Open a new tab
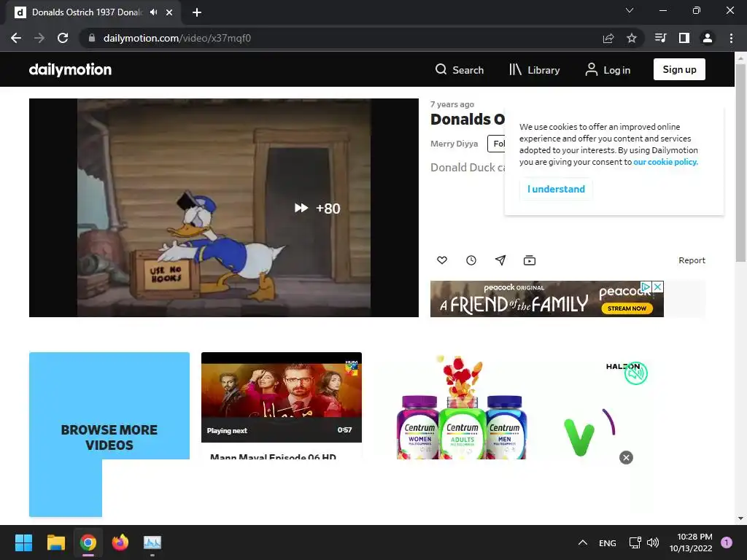The image size is (747, 560). [197, 12]
